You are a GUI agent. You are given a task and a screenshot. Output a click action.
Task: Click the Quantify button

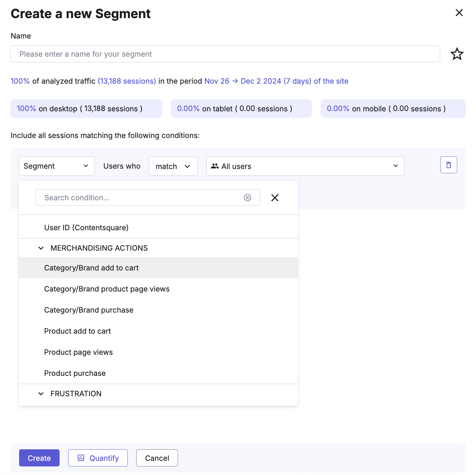tap(98, 458)
